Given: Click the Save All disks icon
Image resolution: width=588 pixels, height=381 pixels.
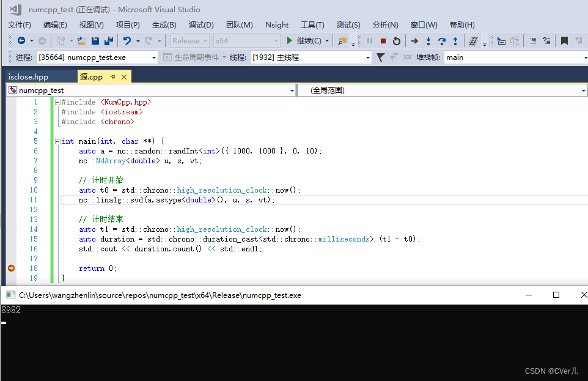Looking at the screenshot, I should click(x=109, y=40).
